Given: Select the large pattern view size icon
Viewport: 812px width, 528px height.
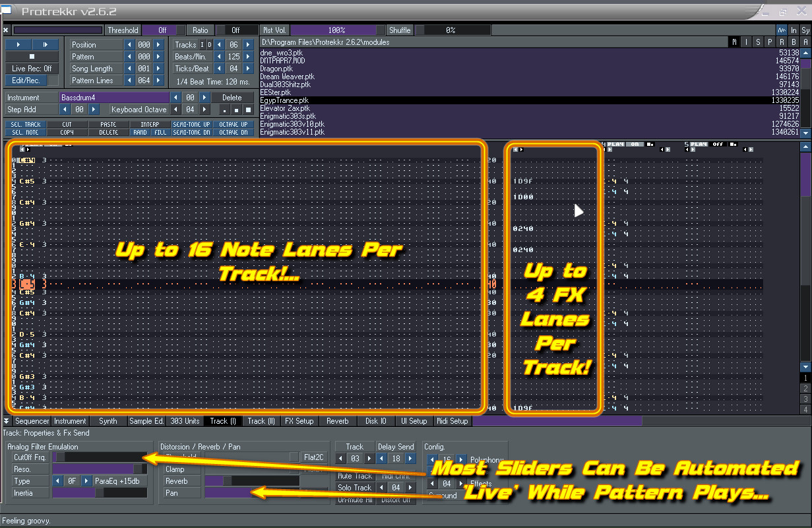Looking at the screenshot, I should click(248, 110).
